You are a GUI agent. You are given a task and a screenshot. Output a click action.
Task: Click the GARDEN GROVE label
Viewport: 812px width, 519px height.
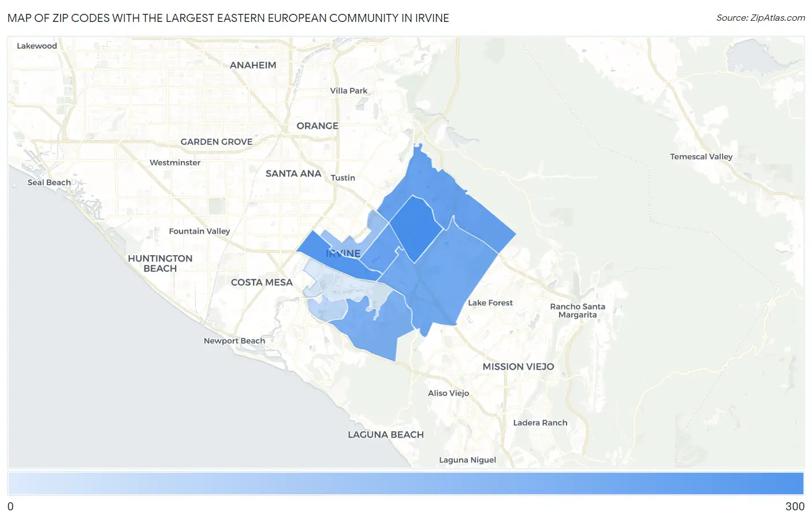[x=217, y=141]
